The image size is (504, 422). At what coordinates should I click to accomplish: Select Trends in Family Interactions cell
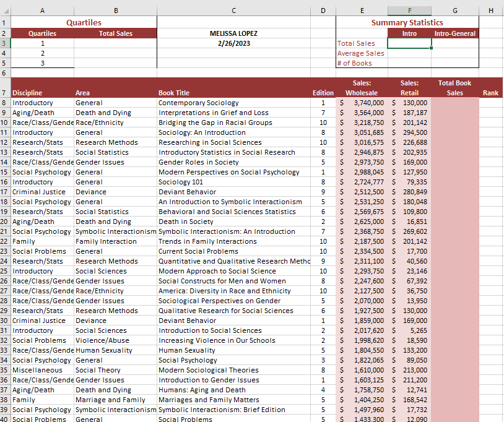pos(233,241)
